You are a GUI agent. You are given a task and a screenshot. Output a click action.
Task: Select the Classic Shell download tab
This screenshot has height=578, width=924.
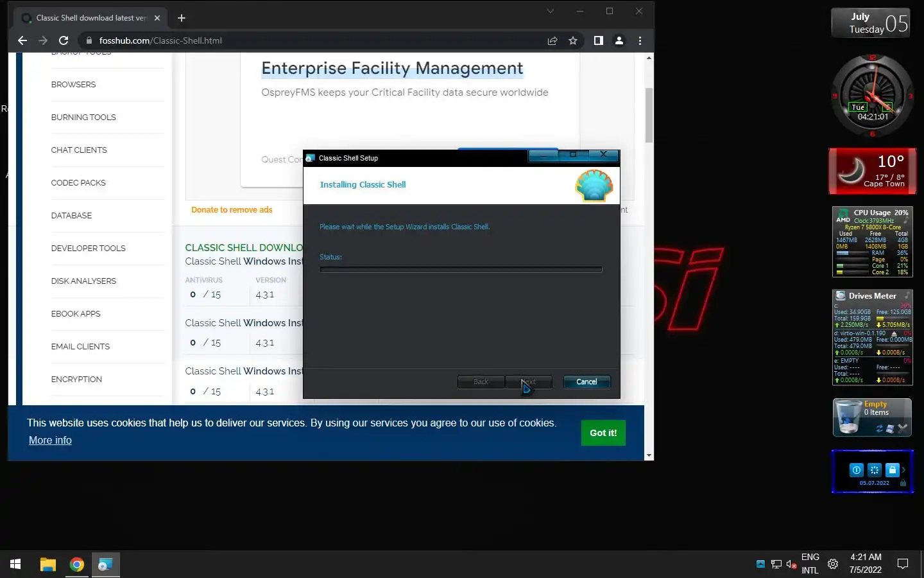pos(90,18)
